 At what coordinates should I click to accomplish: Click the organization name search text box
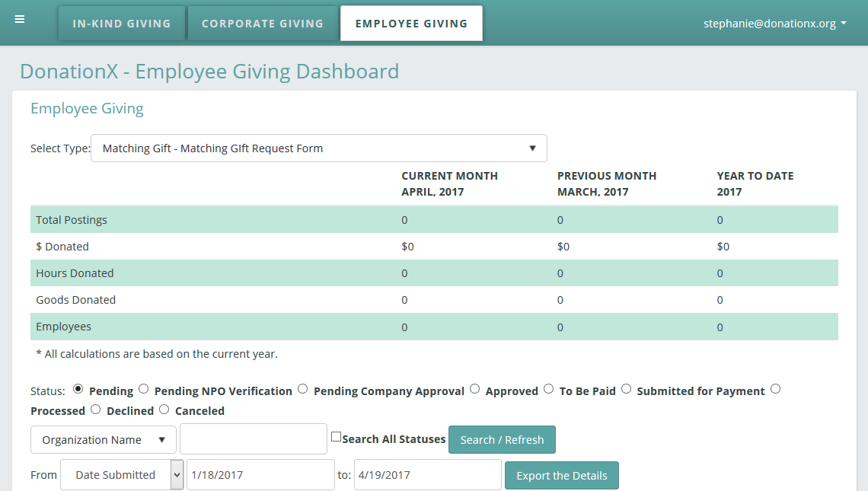(253, 439)
